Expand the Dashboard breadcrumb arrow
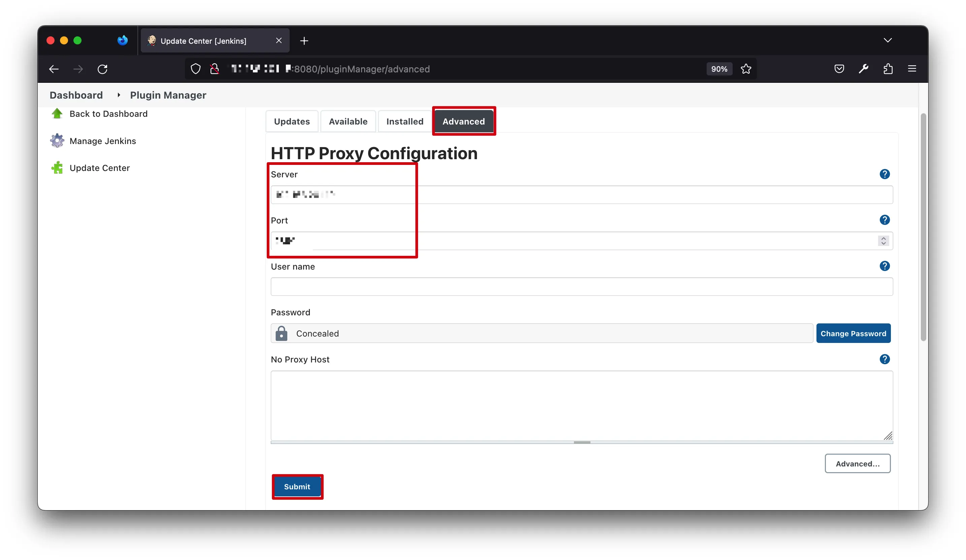 point(119,95)
